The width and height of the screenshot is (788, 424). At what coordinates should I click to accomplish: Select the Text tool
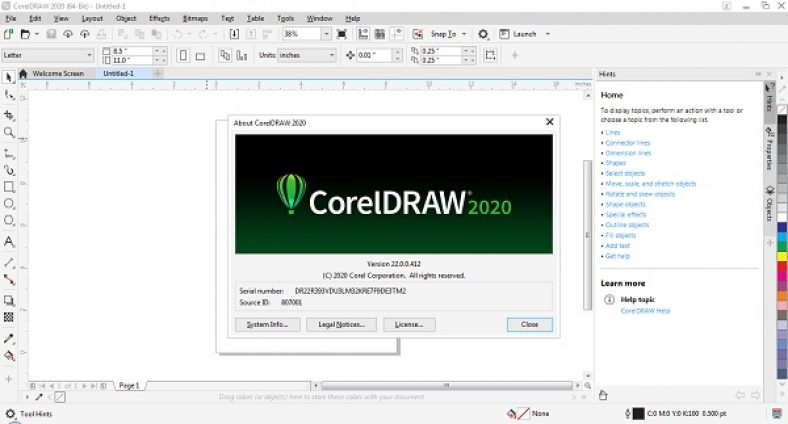click(9, 242)
